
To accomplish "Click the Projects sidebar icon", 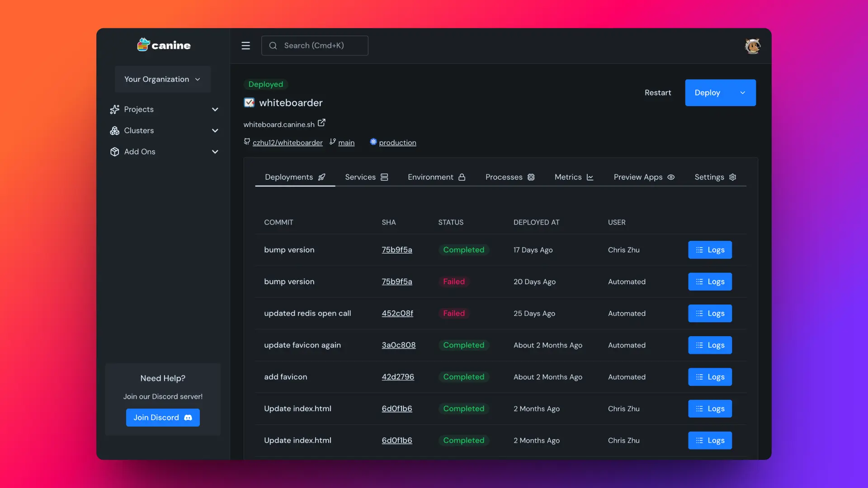I will 114,109.
